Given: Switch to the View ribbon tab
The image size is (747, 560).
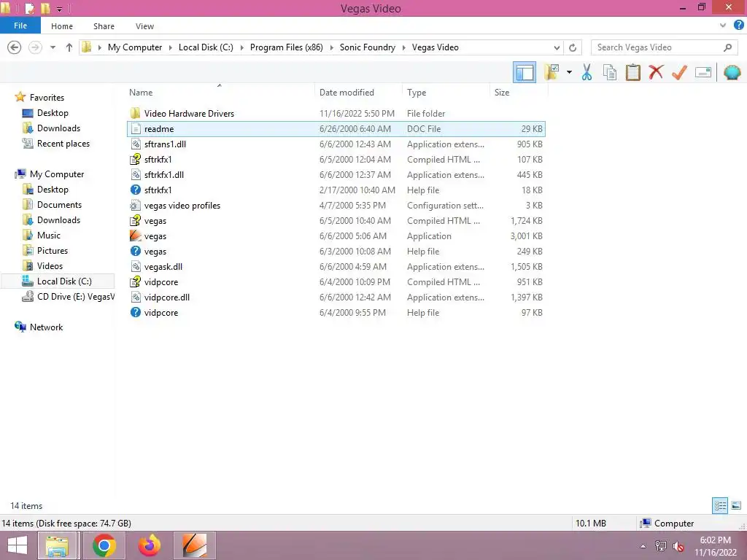Looking at the screenshot, I should (x=144, y=26).
